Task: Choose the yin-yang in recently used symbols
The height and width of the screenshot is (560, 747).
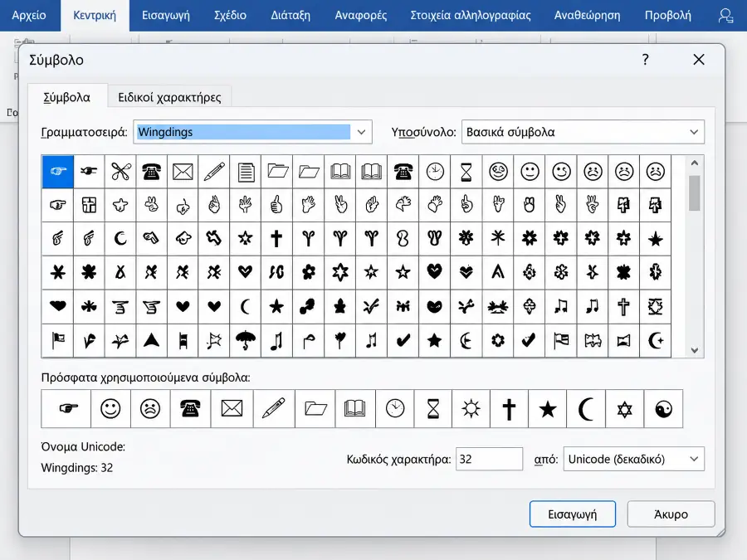Action: click(x=663, y=408)
